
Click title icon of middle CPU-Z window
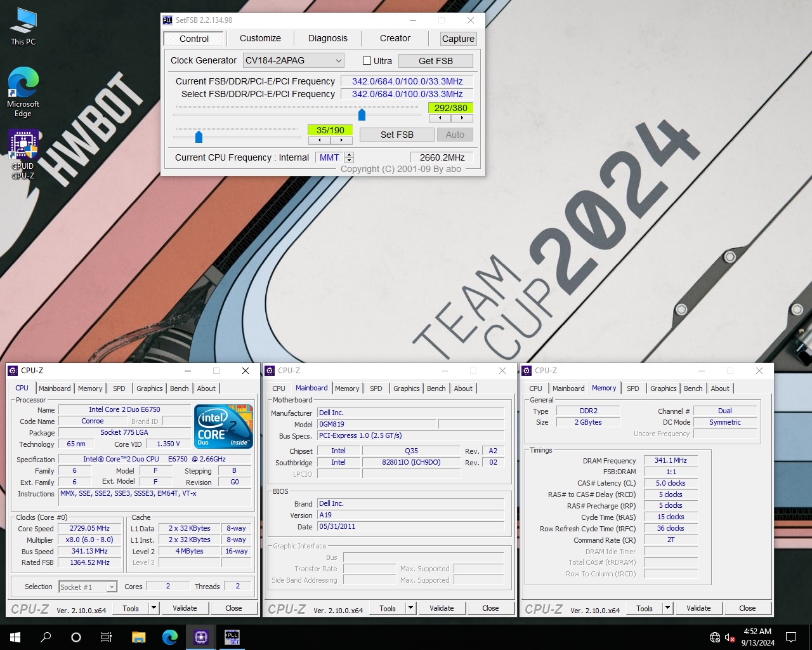click(x=270, y=371)
